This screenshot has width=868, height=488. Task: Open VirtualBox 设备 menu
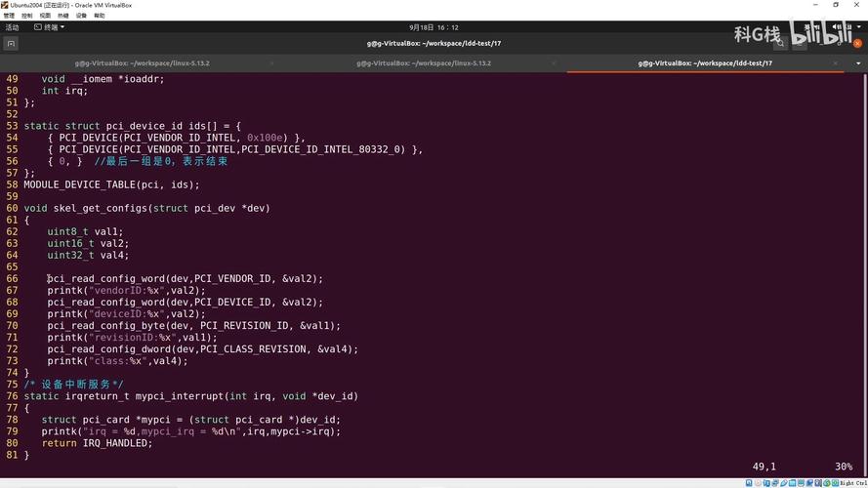tap(81, 16)
